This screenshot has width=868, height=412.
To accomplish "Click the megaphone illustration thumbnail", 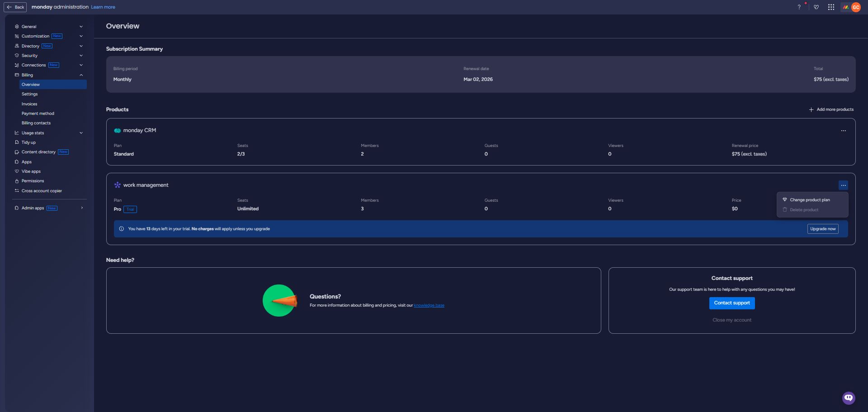I will (280, 301).
